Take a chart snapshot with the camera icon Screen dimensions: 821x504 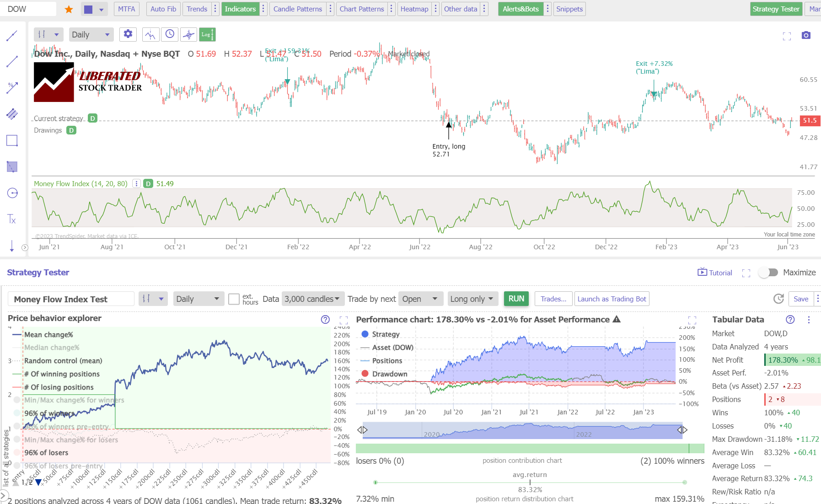806,35
